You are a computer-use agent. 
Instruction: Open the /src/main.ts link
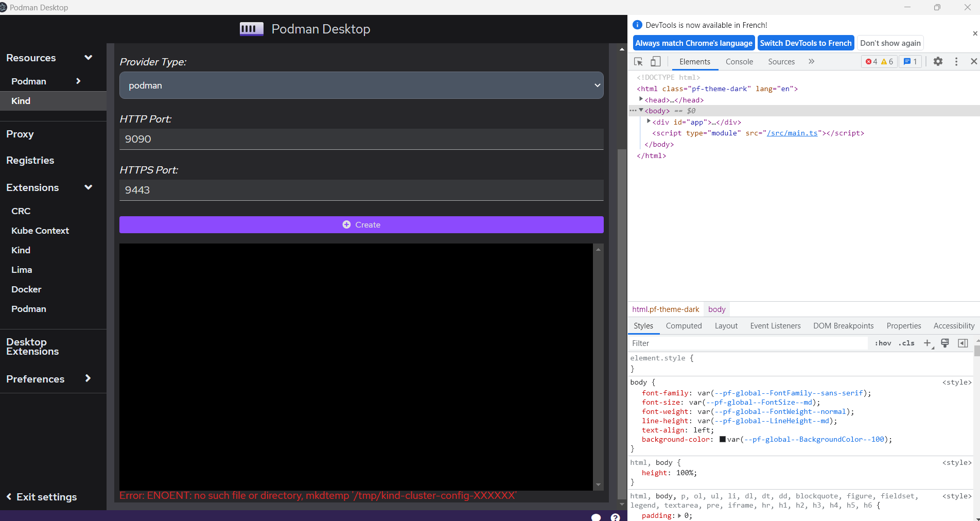792,133
